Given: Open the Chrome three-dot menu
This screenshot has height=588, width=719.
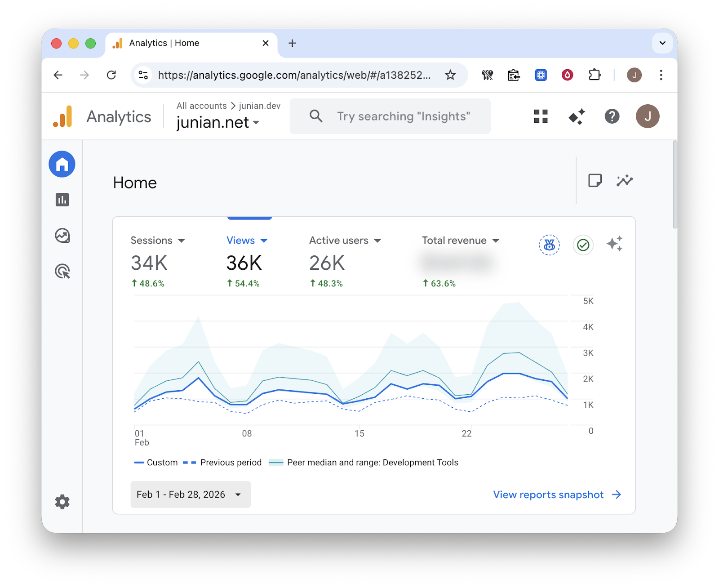Looking at the screenshot, I should point(661,75).
